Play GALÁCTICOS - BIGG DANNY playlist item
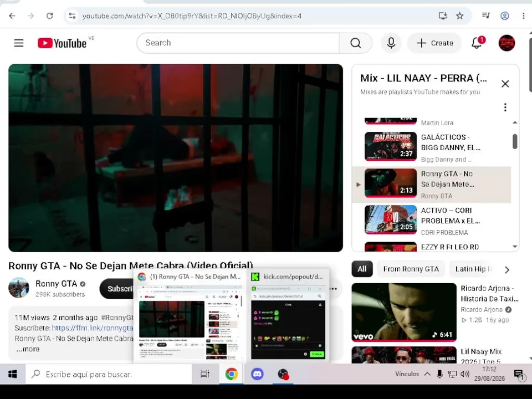The height and width of the screenshot is (399, 532). click(x=432, y=147)
